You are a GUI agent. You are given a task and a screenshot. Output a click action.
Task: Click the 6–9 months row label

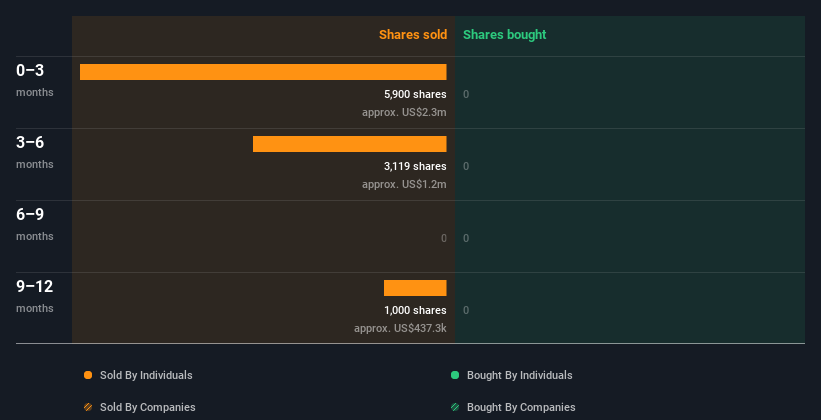tap(35, 224)
